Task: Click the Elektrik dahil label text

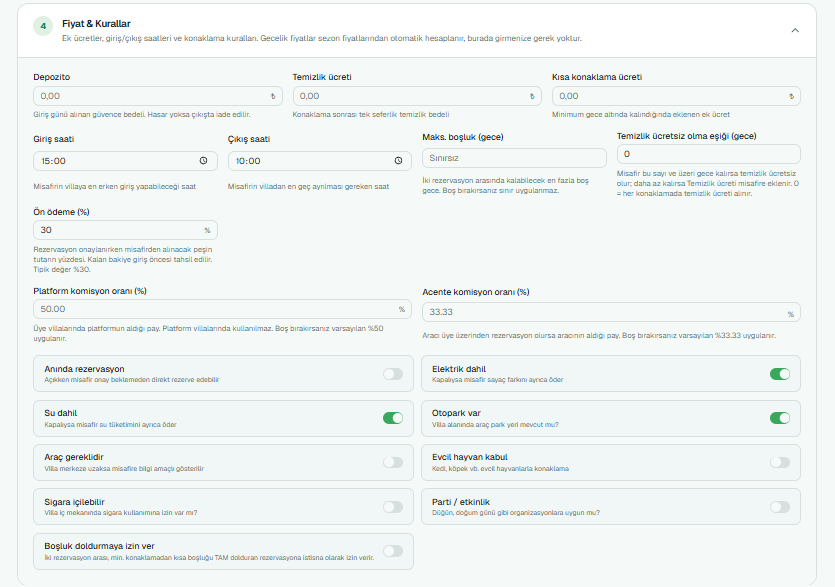Action: coord(459,369)
